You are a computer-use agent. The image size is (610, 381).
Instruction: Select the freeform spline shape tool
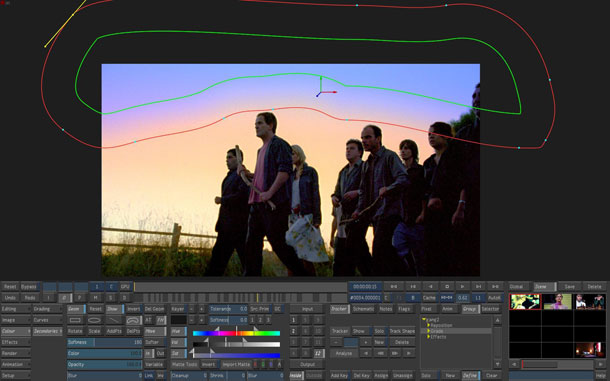(133, 320)
